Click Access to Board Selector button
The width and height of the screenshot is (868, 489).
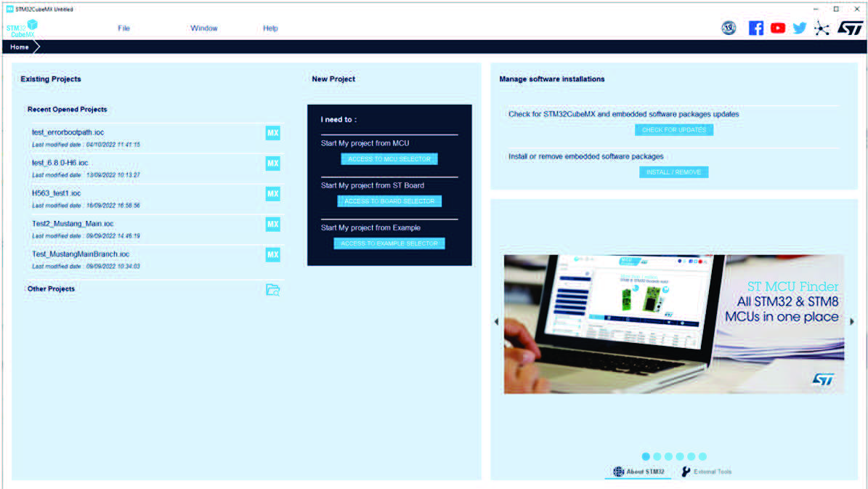click(x=389, y=201)
